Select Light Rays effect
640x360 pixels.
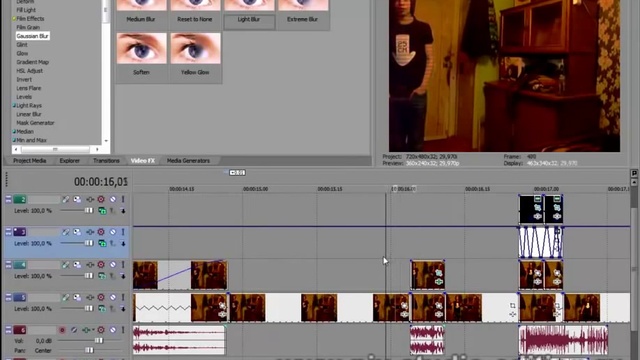(x=29, y=105)
